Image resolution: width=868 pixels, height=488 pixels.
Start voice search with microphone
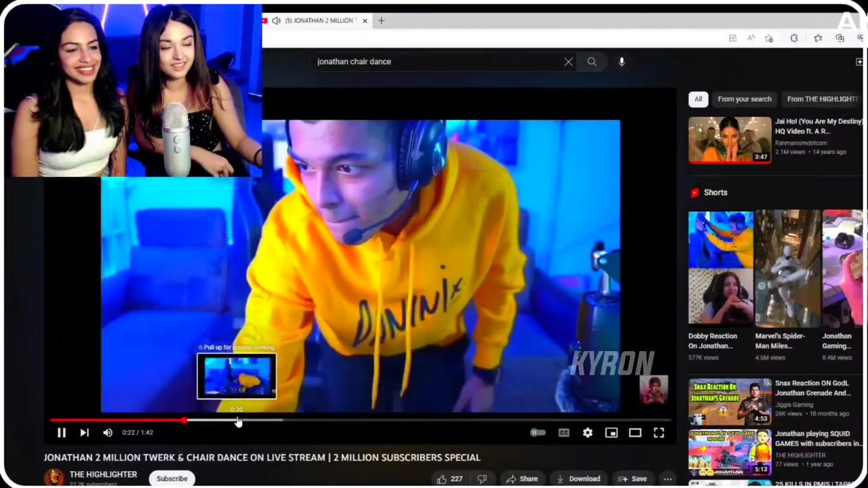pos(621,62)
